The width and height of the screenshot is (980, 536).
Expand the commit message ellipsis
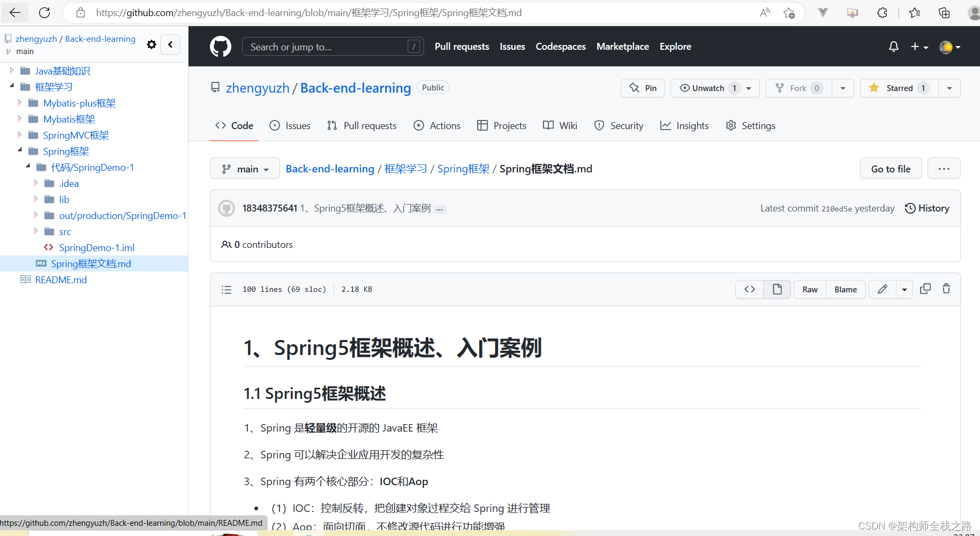point(440,209)
